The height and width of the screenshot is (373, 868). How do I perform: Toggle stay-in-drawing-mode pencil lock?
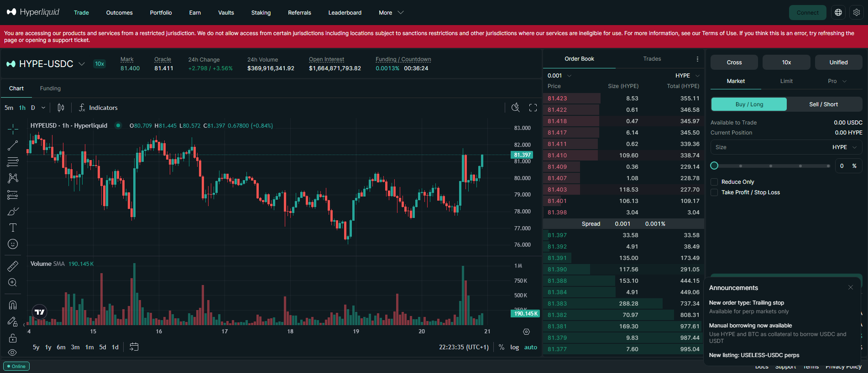pyautogui.click(x=13, y=321)
